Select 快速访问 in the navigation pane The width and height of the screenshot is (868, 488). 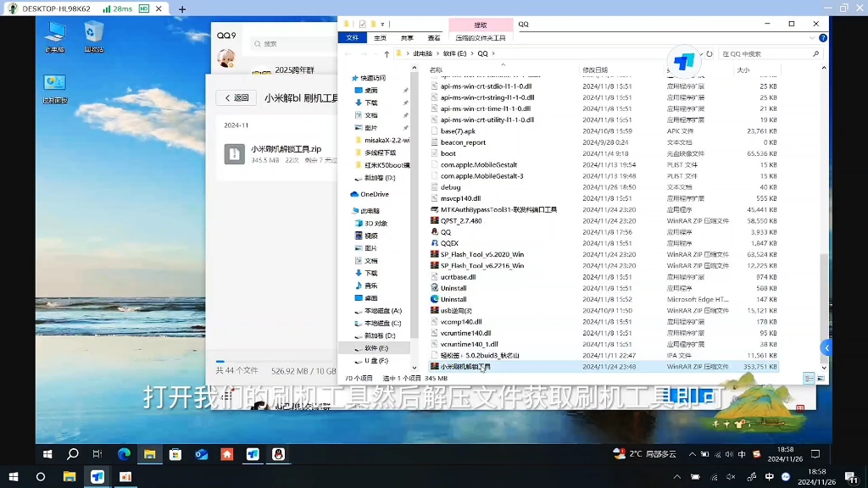point(373,78)
